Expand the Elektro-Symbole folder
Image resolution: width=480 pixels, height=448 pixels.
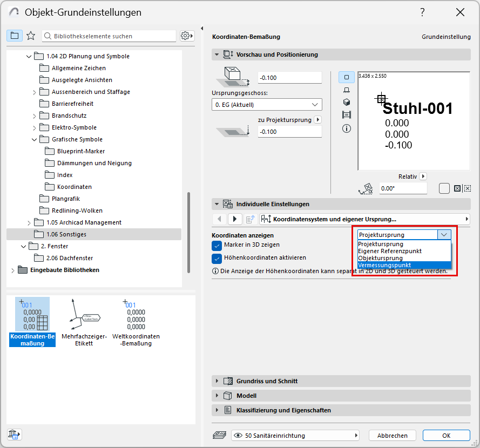coord(35,128)
